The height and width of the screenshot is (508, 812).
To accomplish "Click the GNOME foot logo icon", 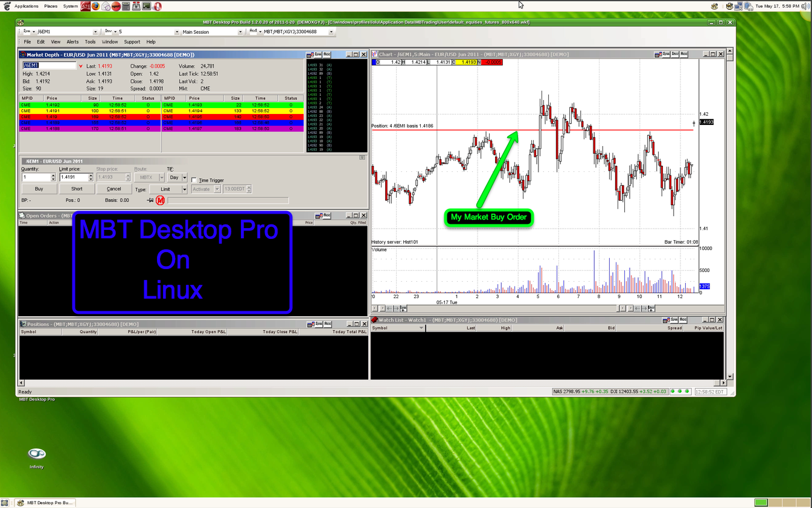I will click(7, 6).
